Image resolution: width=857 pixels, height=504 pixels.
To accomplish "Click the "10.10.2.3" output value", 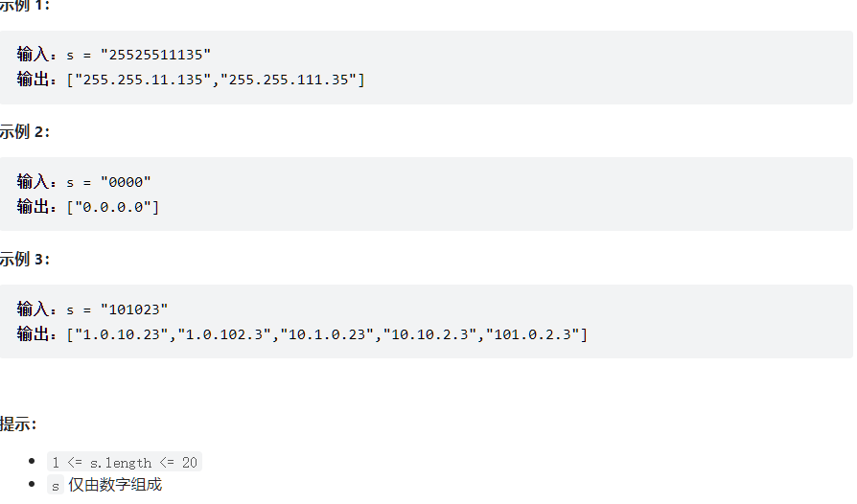I will point(431,334).
